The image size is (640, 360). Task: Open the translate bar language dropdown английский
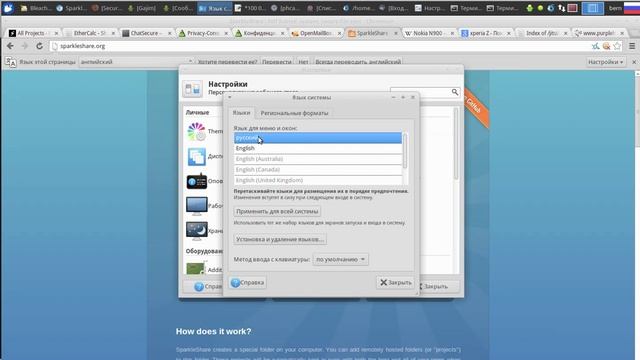(136, 62)
